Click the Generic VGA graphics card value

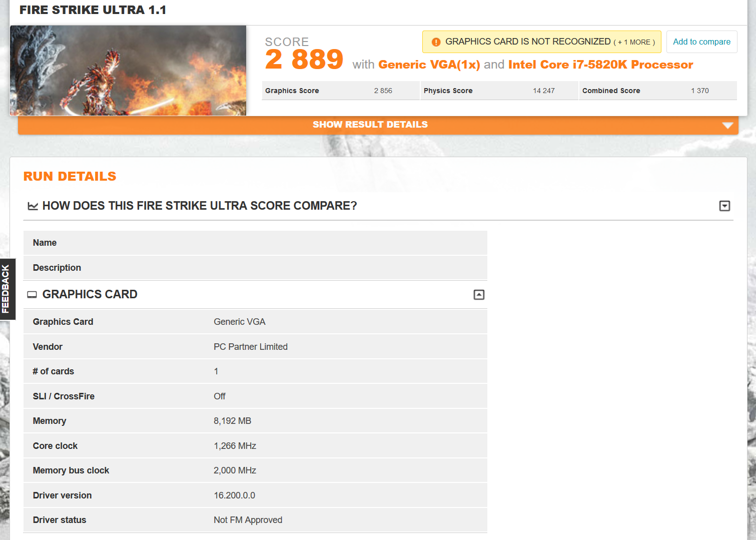point(239,322)
